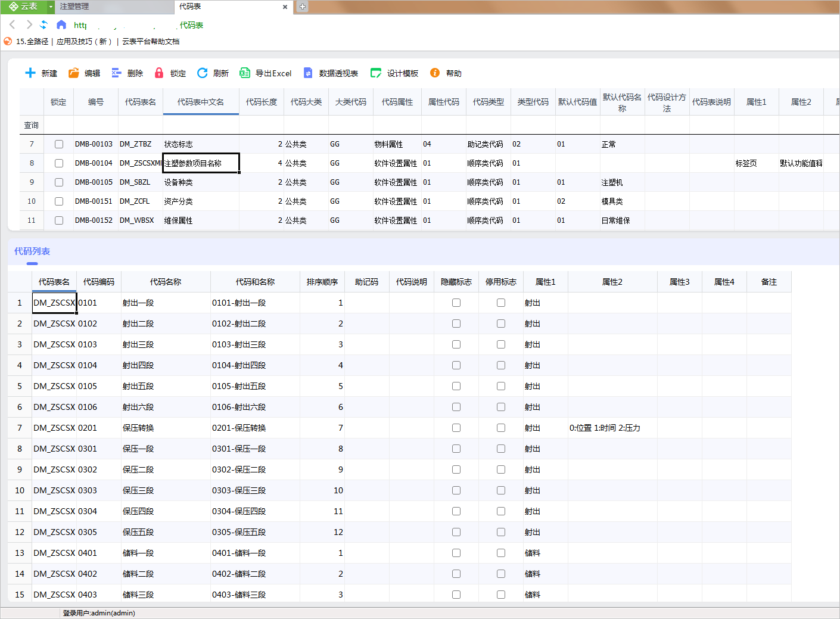Click query field under 代码表中文名
Viewport: 840px width, 619px height.
pyautogui.click(x=201, y=125)
